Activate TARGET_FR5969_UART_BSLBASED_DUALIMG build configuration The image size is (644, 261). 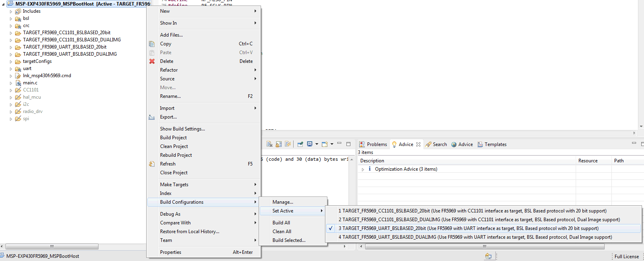(x=475, y=237)
